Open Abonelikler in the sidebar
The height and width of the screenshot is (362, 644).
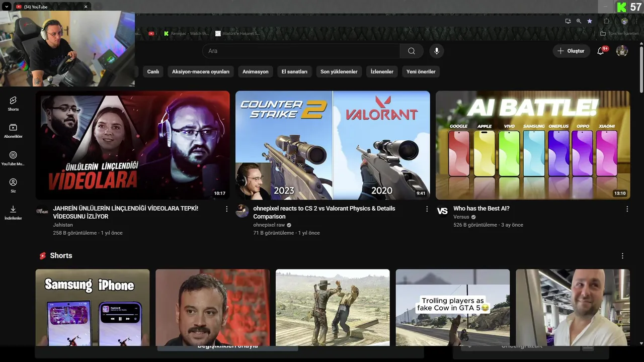[x=13, y=131]
